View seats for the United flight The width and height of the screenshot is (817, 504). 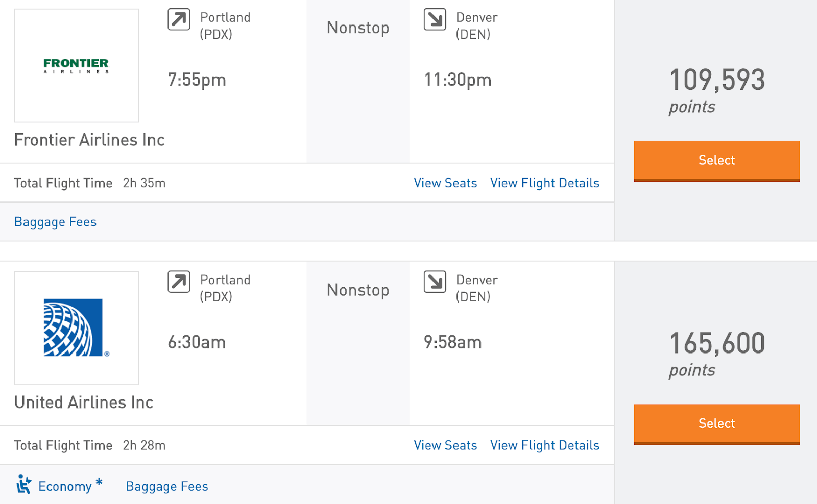(445, 445)
